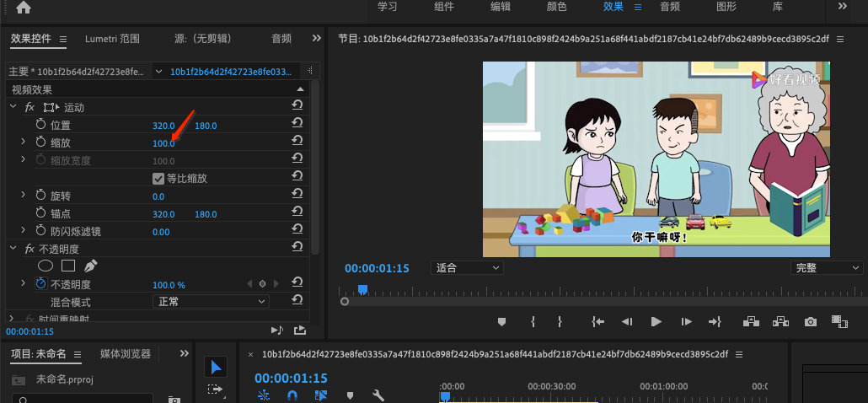This screenshot has height=403, width=868.
Task: Click the export icon in effect controls
Action: point(299,330)
